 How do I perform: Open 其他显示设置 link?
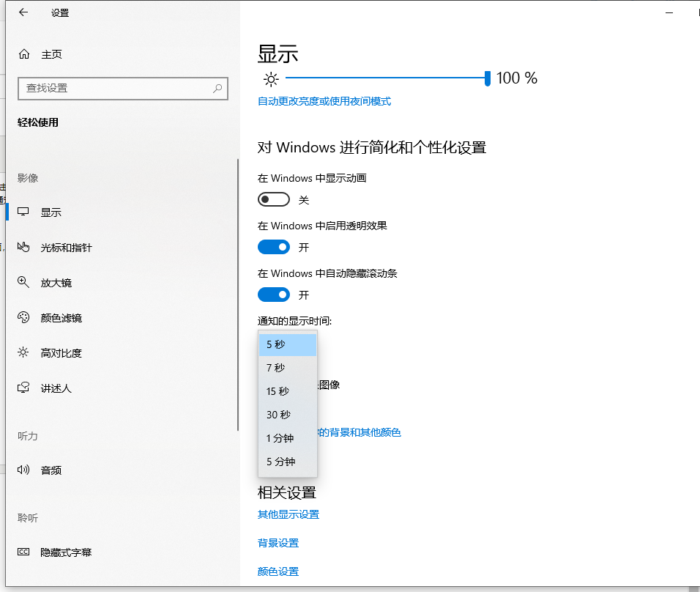coord(288,515)
